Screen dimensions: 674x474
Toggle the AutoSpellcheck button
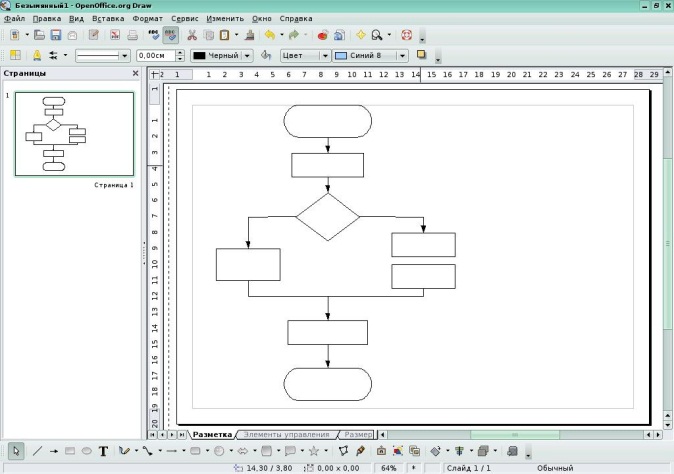pos(171,35)
